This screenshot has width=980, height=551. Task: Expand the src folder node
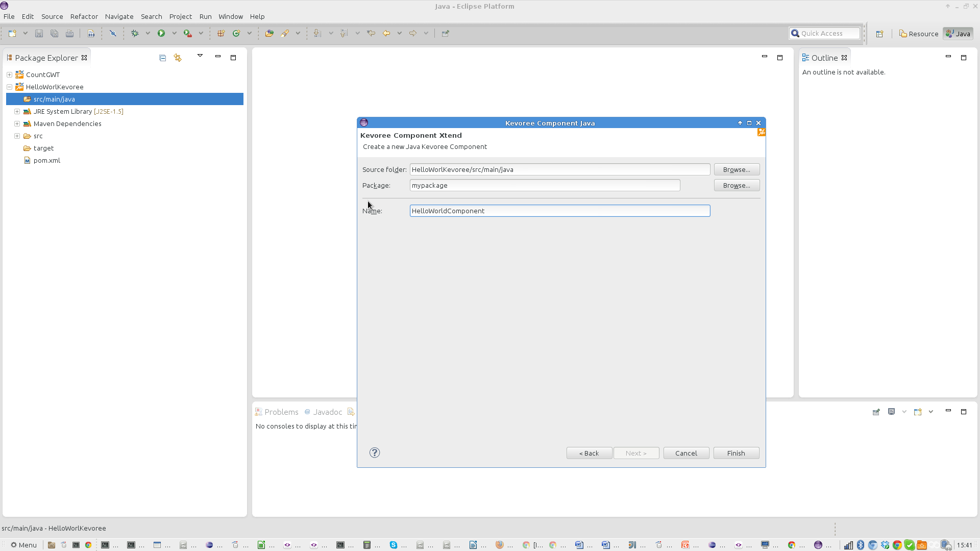tap(17, 136)
